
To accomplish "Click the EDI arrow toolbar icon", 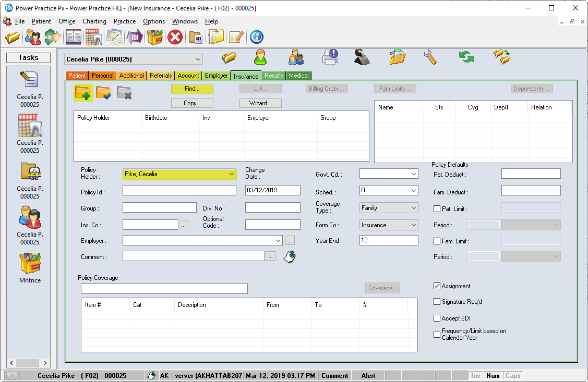I will 135,37.
